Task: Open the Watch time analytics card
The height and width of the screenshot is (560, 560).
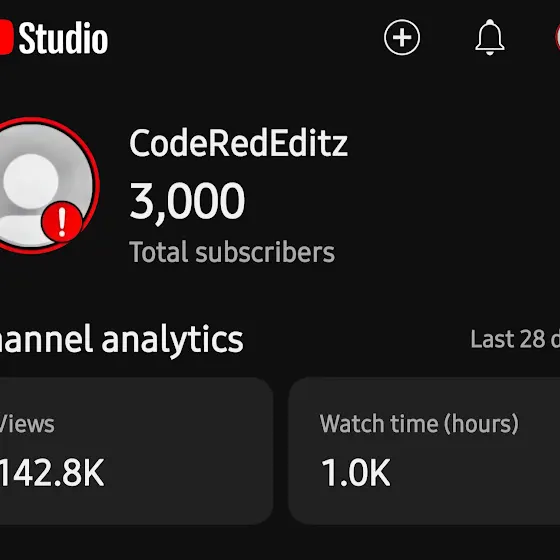Action: click(424, 451)
